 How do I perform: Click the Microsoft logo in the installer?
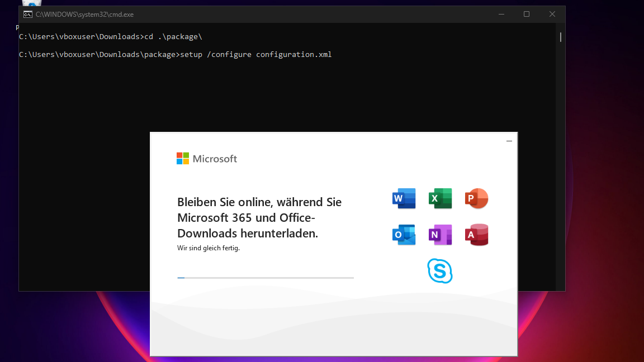click(207, 159)
